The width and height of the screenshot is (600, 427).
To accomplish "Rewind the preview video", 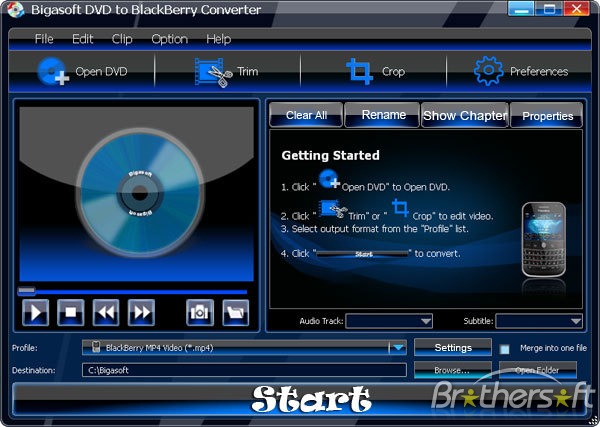I will tap(106, 313).
